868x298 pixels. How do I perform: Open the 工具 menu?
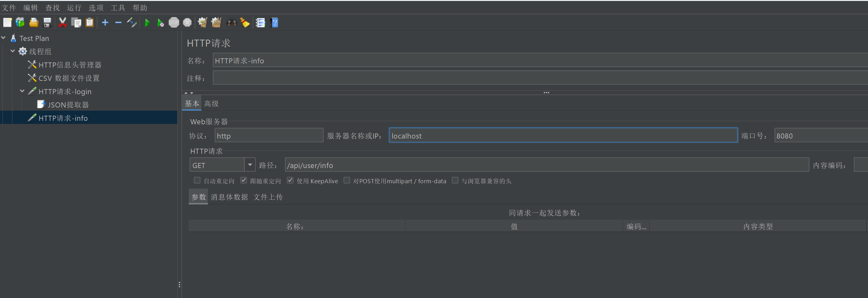[118, 7]
